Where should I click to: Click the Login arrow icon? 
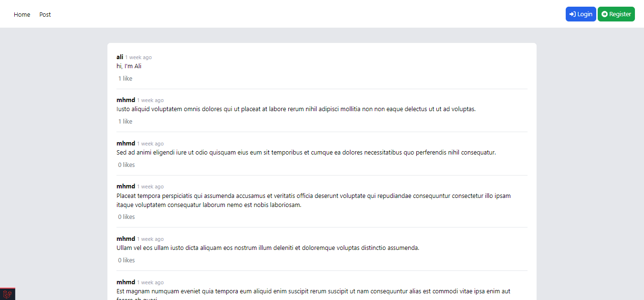click(572, 14)
